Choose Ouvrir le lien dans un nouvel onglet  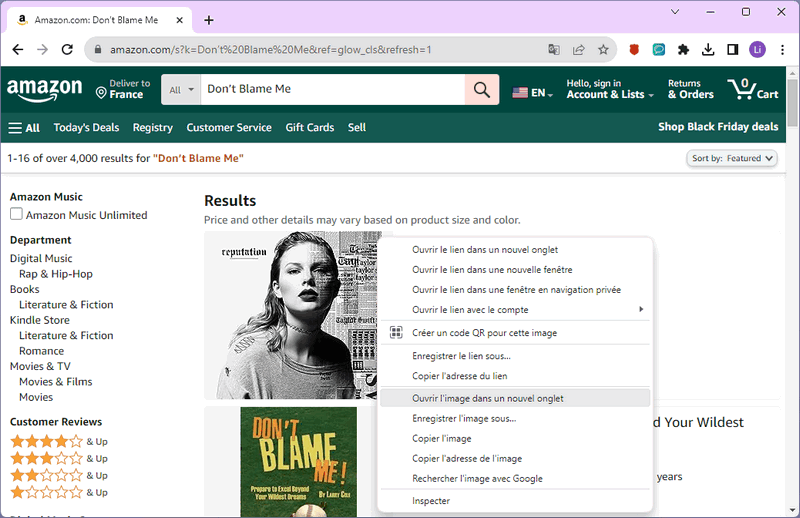coord(515,250)
